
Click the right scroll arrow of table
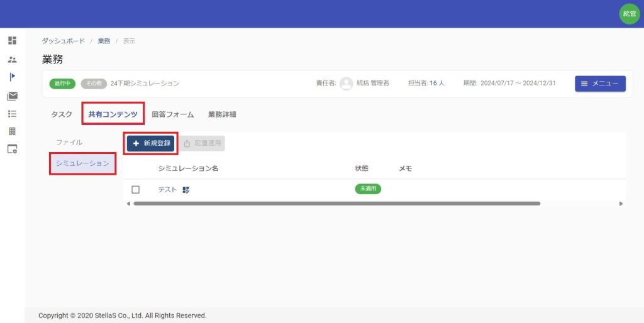[x=621, y=204]
